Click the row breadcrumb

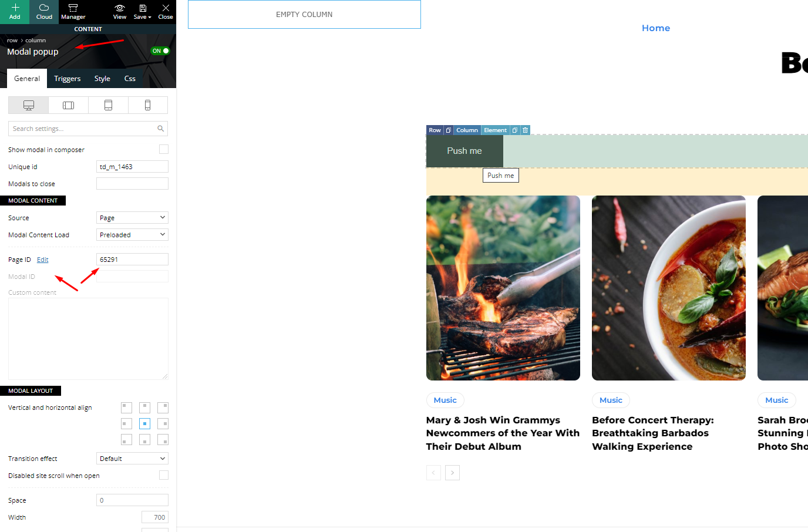(12, 41)
